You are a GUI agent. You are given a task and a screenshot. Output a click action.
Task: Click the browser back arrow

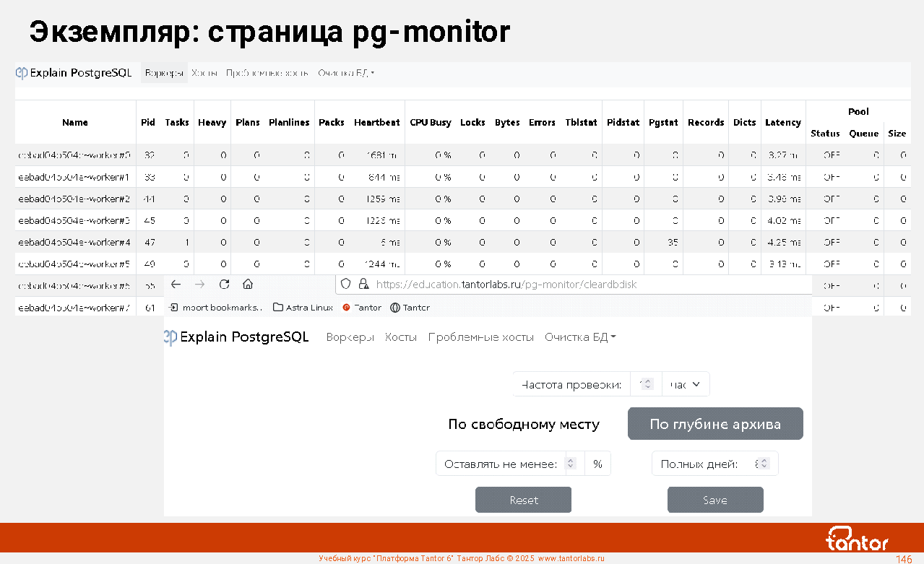coord(176,285)
